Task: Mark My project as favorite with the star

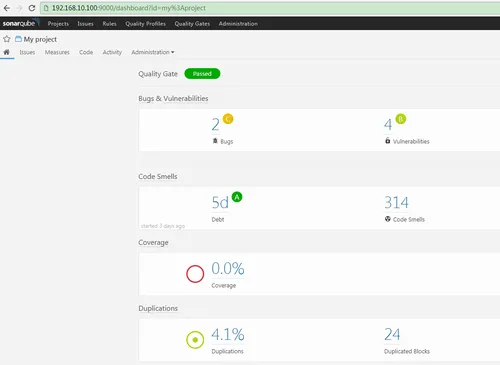Action: click(7, 39)
